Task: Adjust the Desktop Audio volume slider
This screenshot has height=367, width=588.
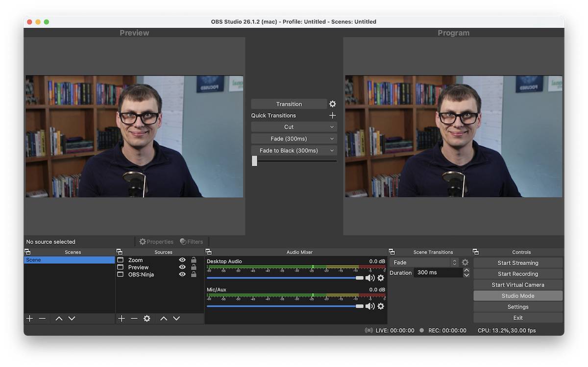Action: click(285, 278)
